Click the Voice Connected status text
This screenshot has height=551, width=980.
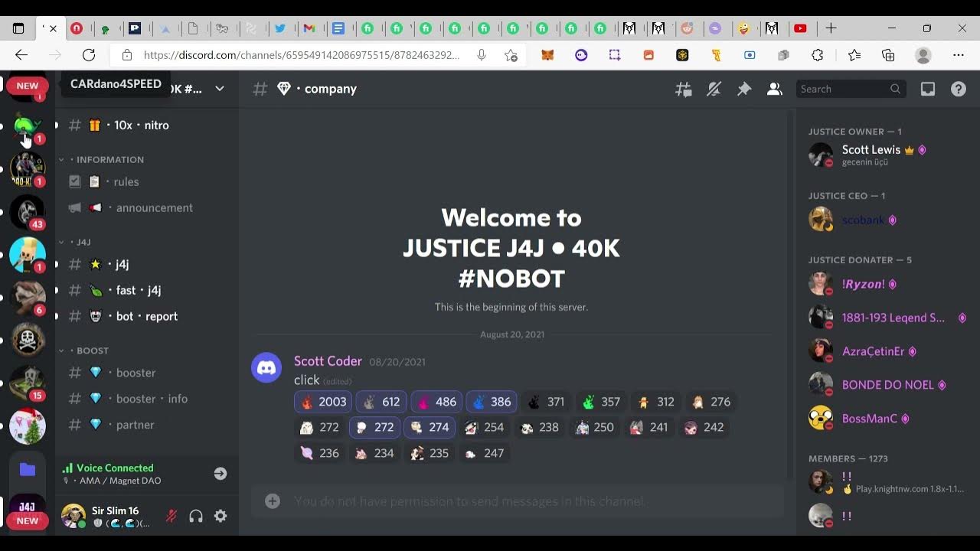click(115, 468)
